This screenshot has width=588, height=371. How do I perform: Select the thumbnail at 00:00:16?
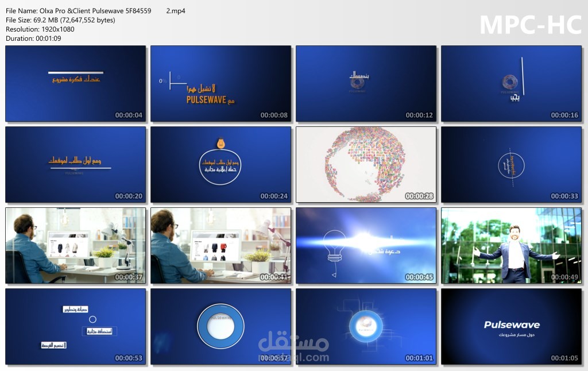[511, 84]
